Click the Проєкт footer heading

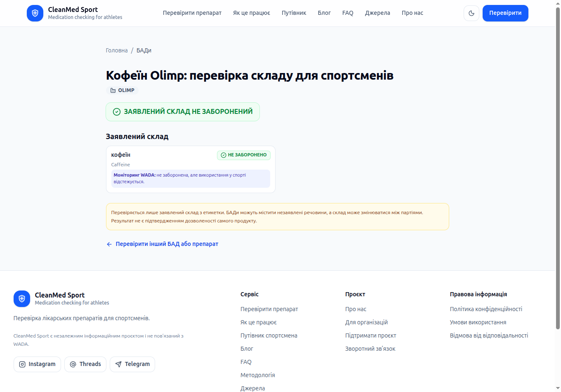tap(355, 294)
